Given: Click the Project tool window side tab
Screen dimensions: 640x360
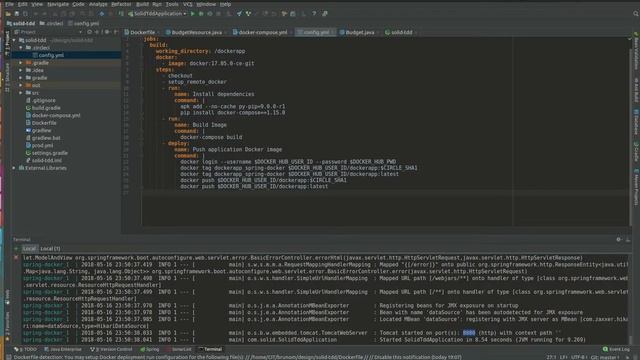Looking at the screenshot, I should tap(7, 42).
